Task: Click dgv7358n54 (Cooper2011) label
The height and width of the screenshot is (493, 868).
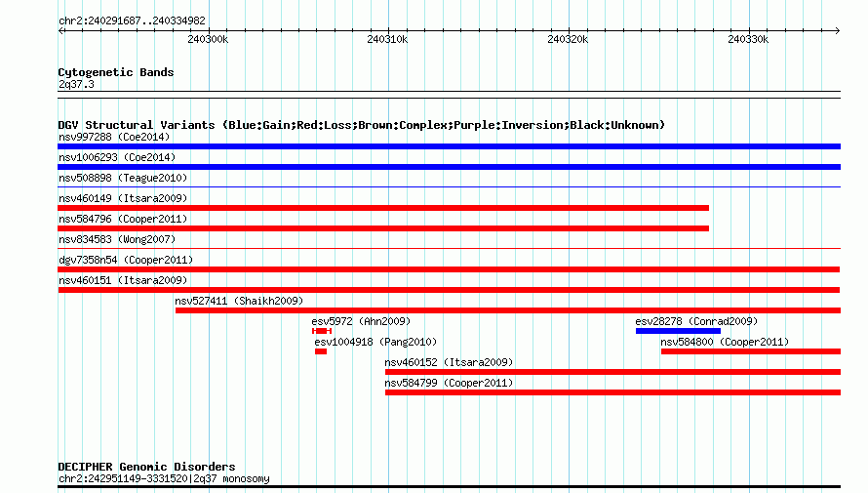Action: (126, 260)
